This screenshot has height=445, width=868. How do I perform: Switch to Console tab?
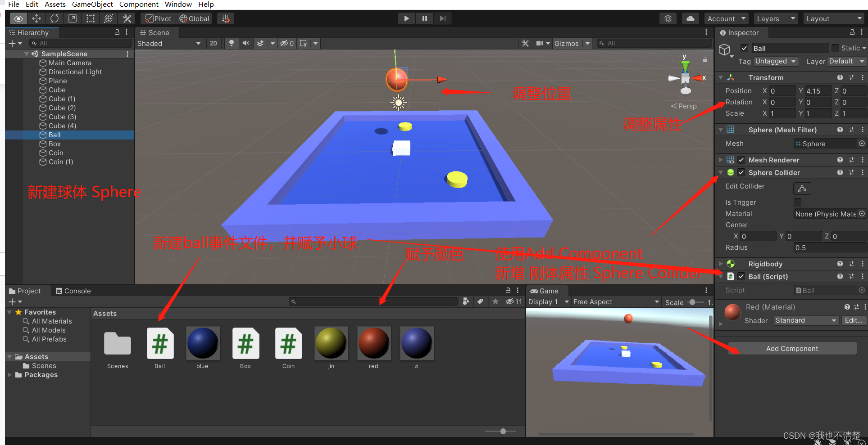(73, 291)
